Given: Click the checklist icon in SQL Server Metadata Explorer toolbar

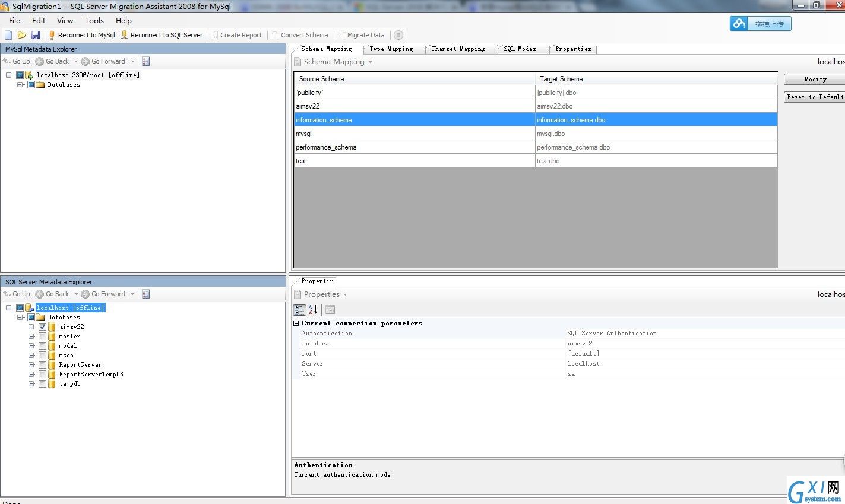Looking at the screenshot, I should pos(146,294).
